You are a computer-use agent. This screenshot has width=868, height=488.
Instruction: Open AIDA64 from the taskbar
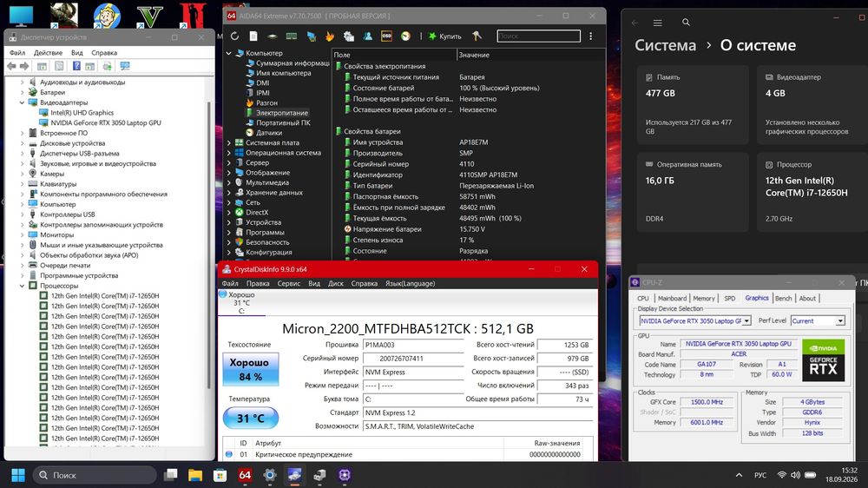[x=245, y=475]
